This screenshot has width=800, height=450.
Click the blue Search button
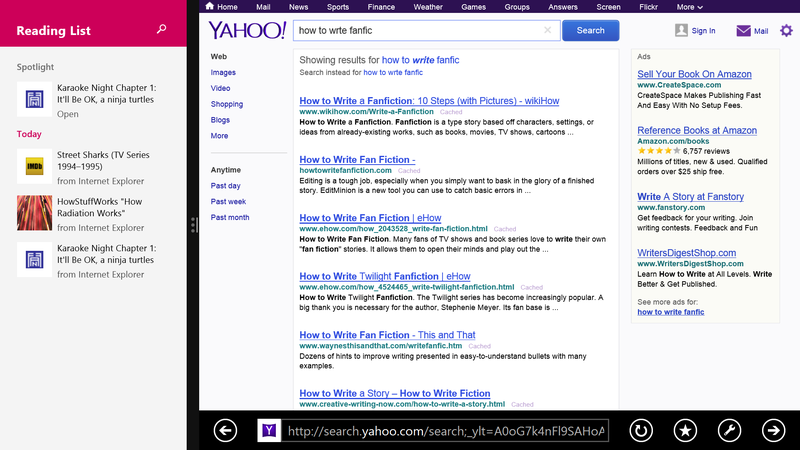tap(590, 31)
